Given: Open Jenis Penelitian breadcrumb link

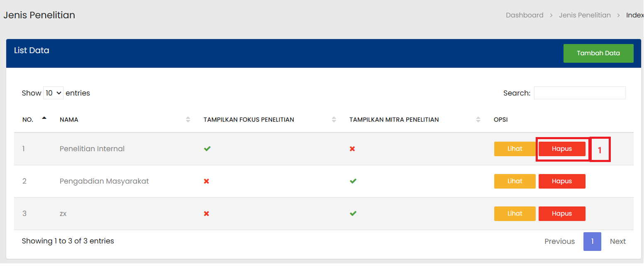Looking at the screenshot, I should [585, 15].
